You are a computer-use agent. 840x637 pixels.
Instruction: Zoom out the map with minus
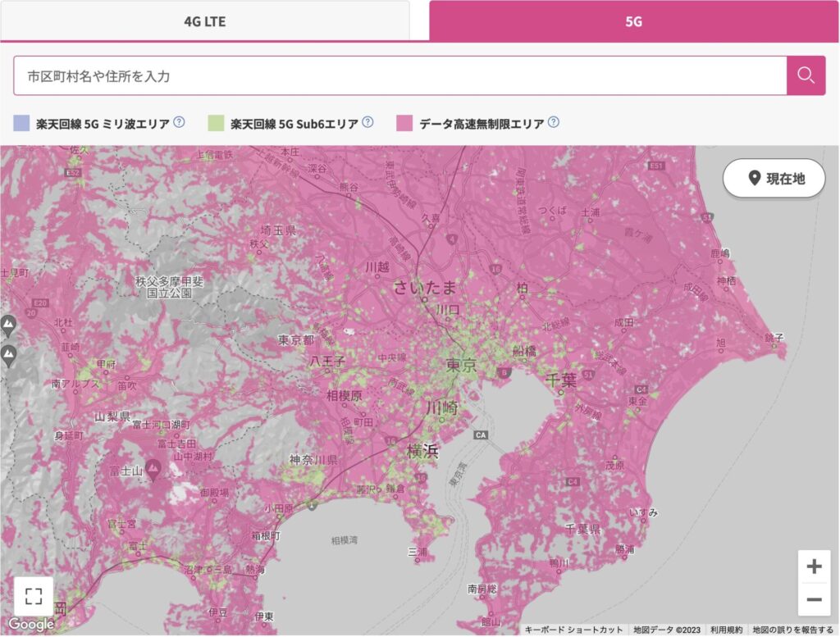tap(815, 599)
